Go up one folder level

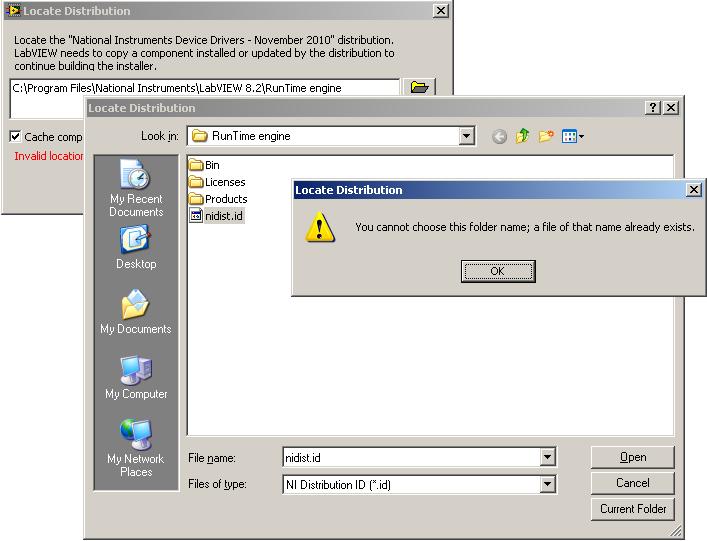tap(523, 136)
